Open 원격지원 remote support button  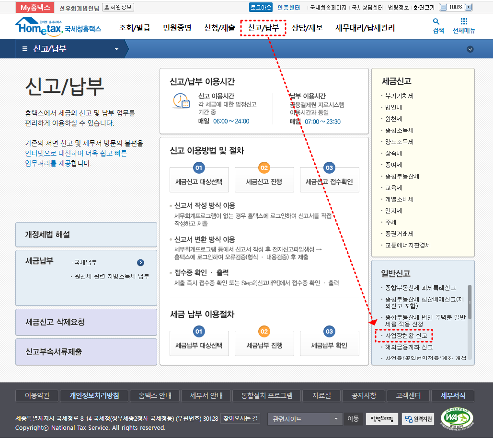[x=418, y=419]
